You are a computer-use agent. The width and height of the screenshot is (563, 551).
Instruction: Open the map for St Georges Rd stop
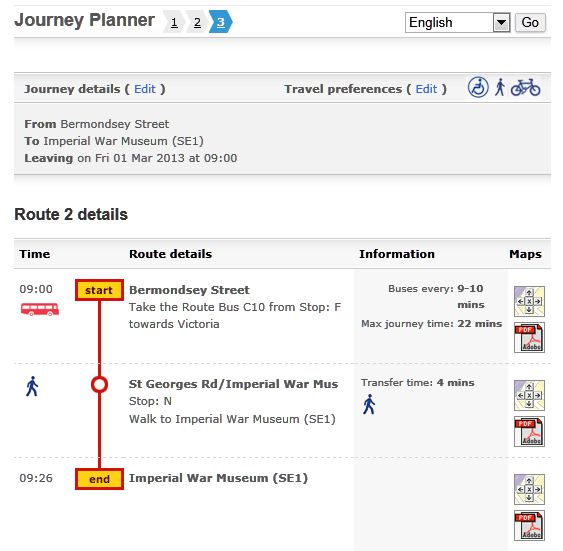point(529,395)
